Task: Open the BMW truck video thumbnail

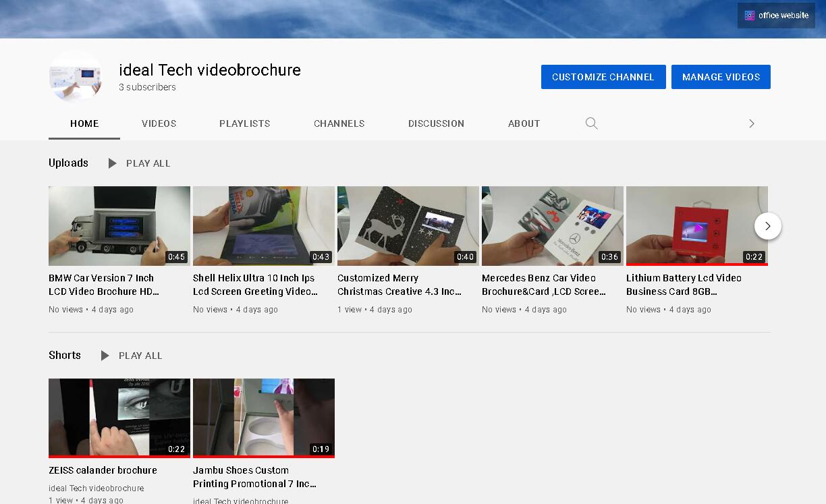Action: [119, 226]
